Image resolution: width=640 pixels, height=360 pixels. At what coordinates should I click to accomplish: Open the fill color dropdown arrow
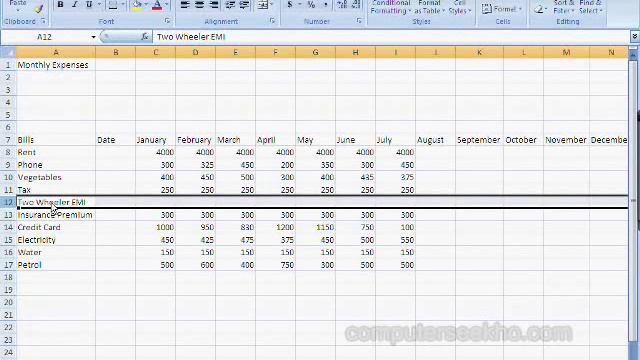tap(146, 5)
